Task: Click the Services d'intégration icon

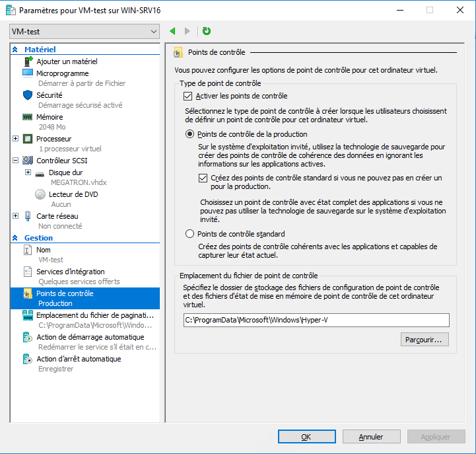Action: point(28,272)
